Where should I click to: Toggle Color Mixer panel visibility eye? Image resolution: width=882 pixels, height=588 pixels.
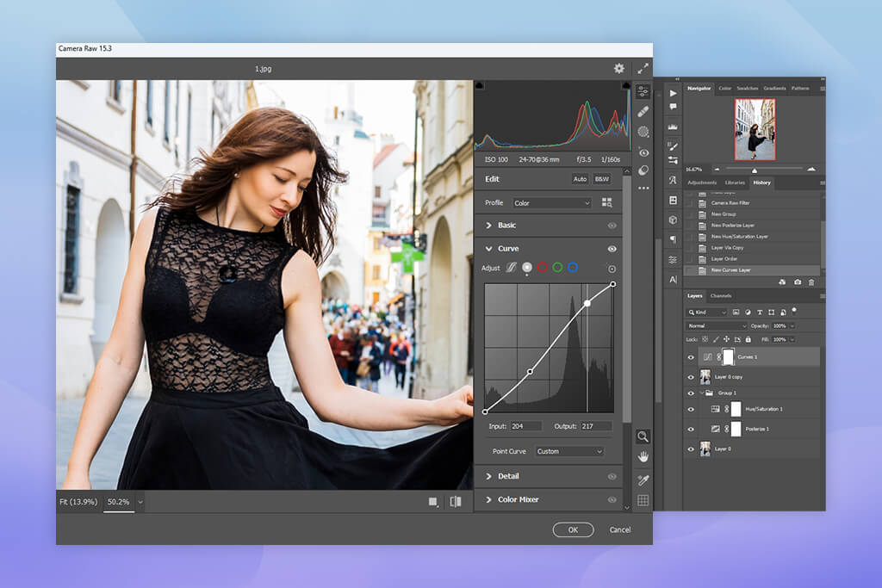click(x=612, y=499)
